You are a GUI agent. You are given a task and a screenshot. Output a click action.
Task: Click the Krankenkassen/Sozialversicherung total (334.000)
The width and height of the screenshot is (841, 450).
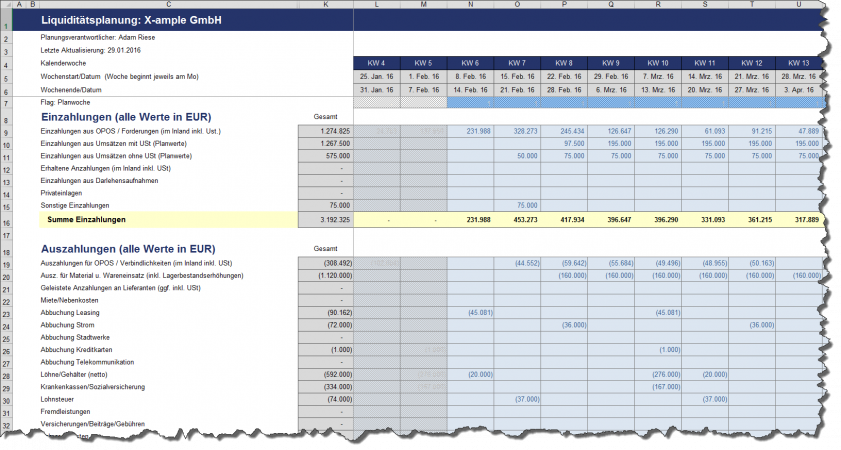(x=326, y=386)
